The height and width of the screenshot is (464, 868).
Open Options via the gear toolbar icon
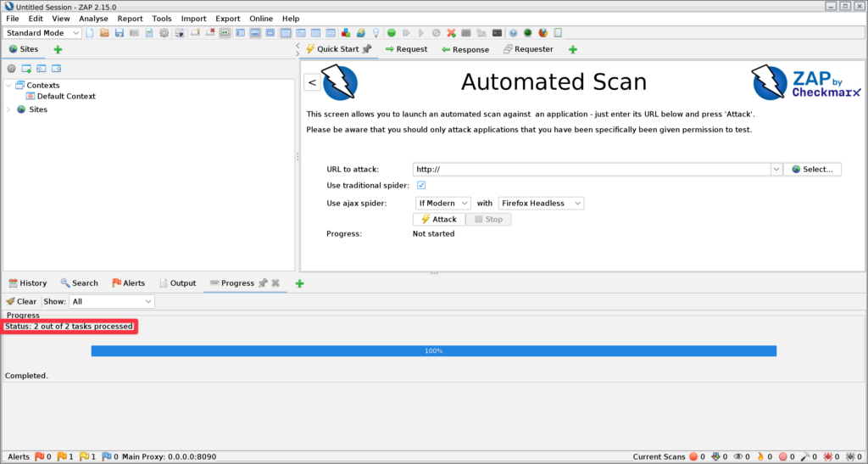click(164, 33)
